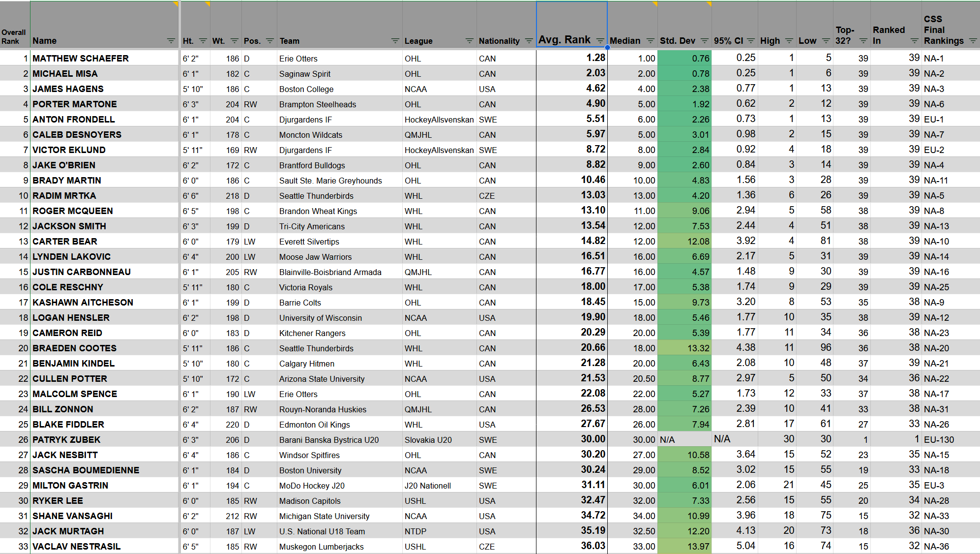Click the League column filter icon
The image size is (980, 554).
point(469,41)
